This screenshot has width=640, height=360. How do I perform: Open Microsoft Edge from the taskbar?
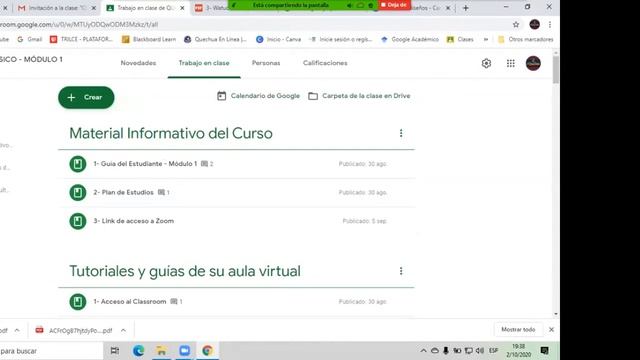pos(139,351)
